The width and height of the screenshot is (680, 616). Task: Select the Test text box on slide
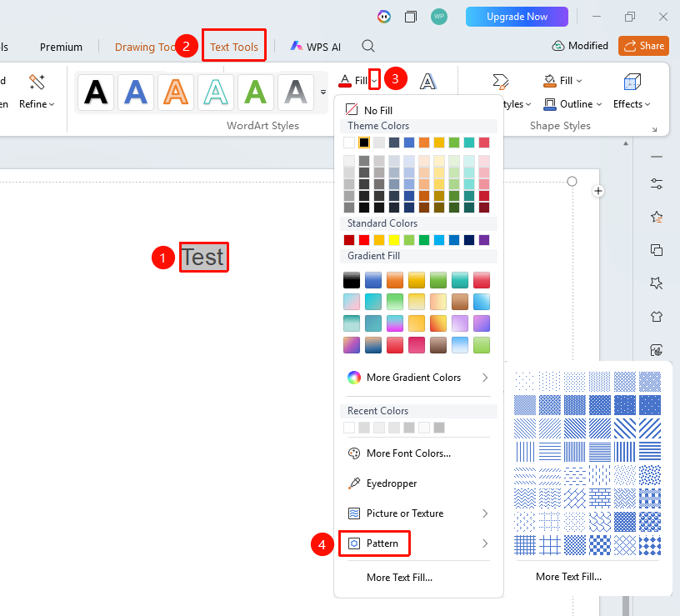[x=204, y=258]
